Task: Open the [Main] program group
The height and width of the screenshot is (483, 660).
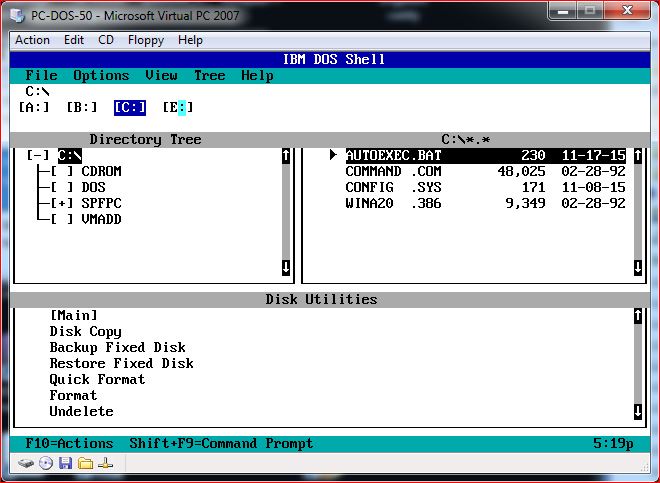Action: tap(74, 315)
